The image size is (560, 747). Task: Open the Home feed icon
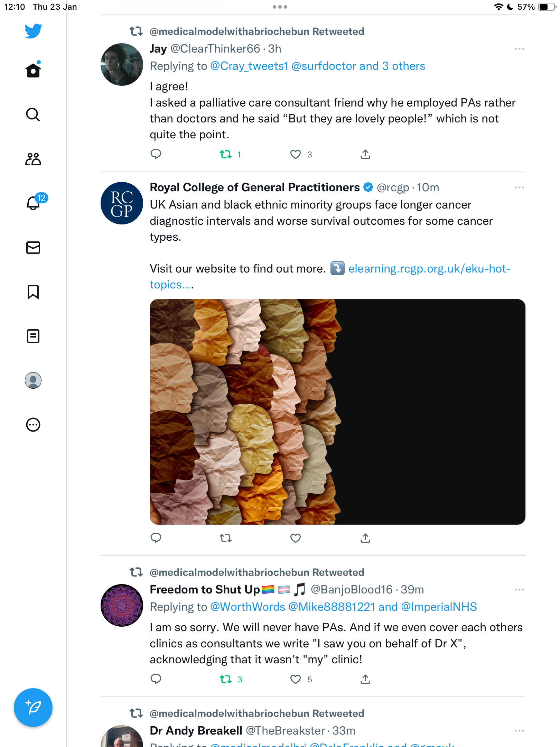33,70
